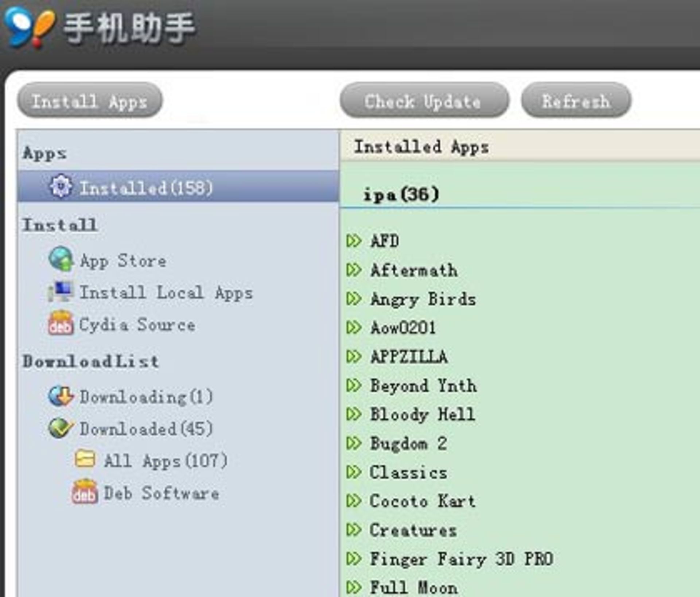Open Downloading(1) list
Viewport: 700px width, 597px height.
(147, 397)
